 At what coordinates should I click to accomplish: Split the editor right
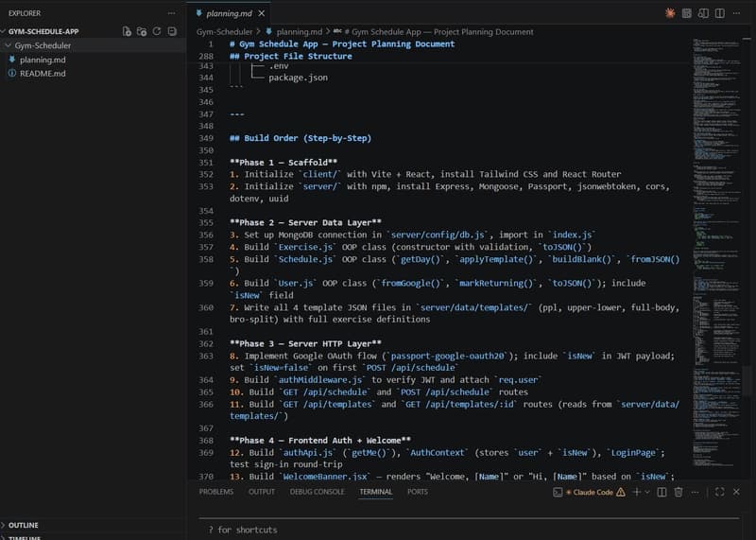tap(719, 13)
